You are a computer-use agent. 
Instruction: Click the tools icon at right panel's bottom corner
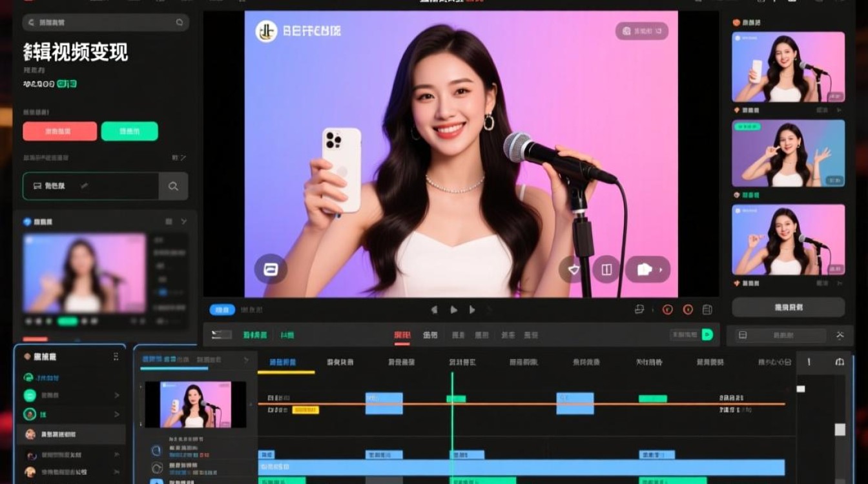point(840,335)
